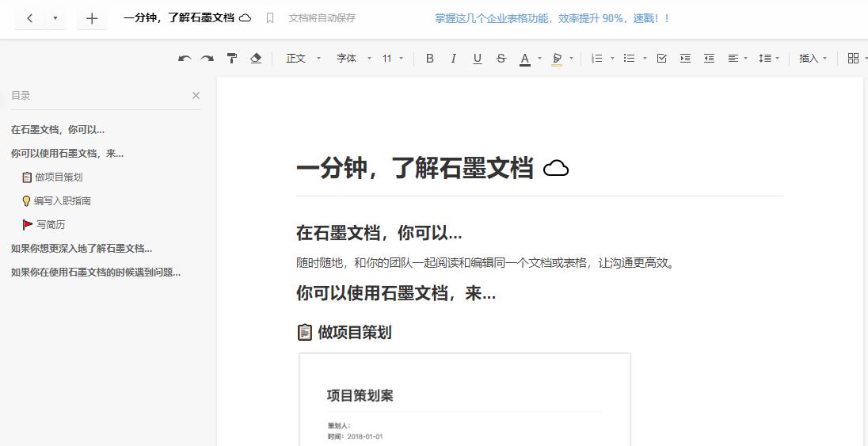Click the undo arrow icon
Viewport: 868px width, 446px height.
(185, 59)
